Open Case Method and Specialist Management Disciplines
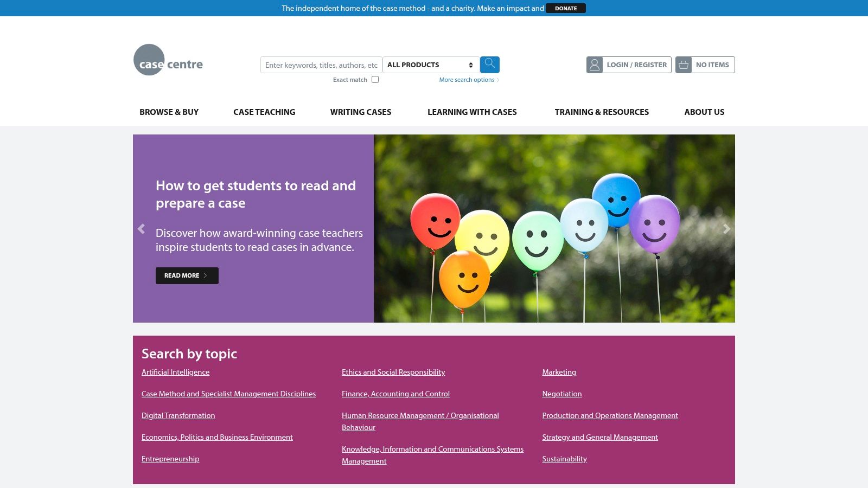 coord(228,394)
